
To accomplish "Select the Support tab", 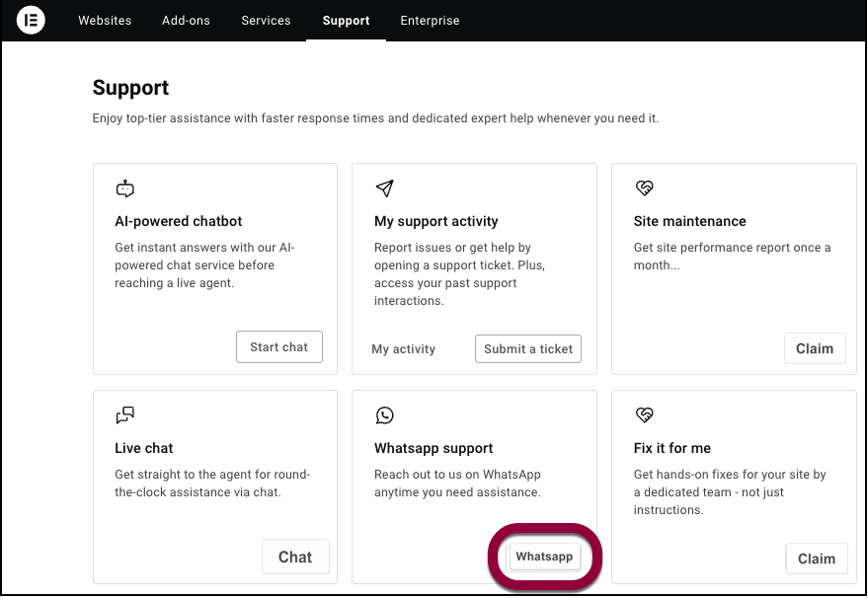I will [x=346, y=21].
